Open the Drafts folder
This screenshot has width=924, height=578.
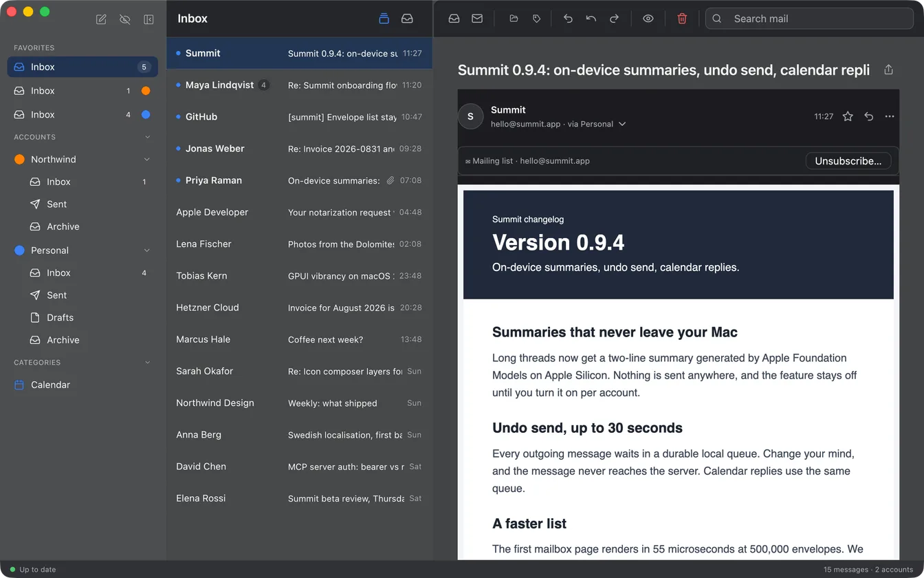pyautogui.click(x=82, y=318)
